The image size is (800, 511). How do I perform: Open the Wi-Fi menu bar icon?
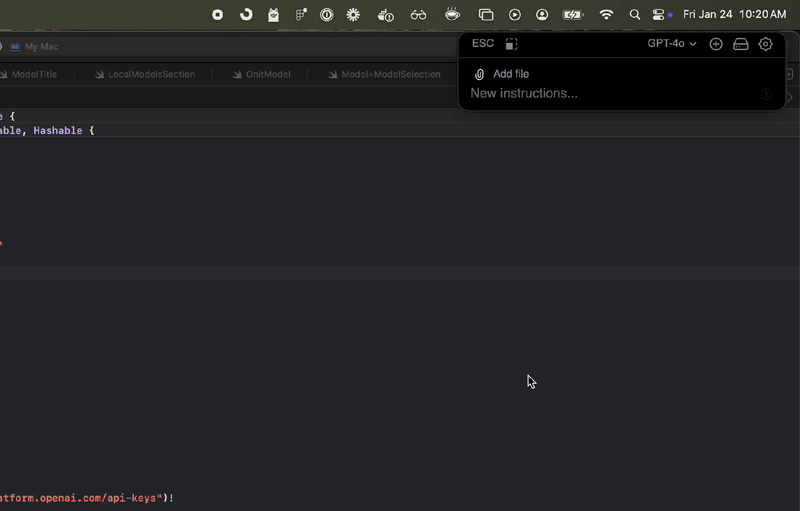pyautogui.click(x=606, y=15)
